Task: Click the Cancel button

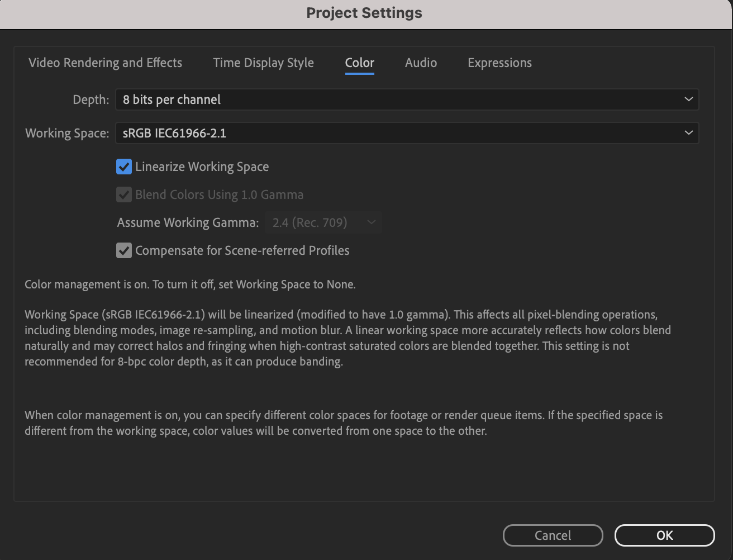Action: [x=553, y=535]
